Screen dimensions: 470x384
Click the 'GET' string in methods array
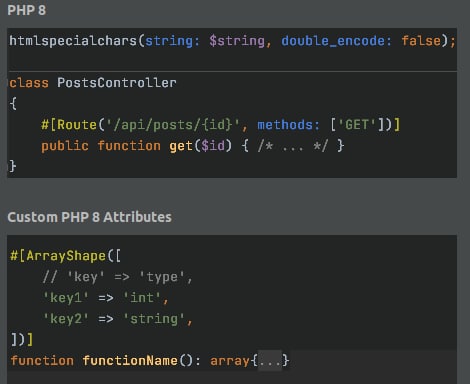[357, 125]
